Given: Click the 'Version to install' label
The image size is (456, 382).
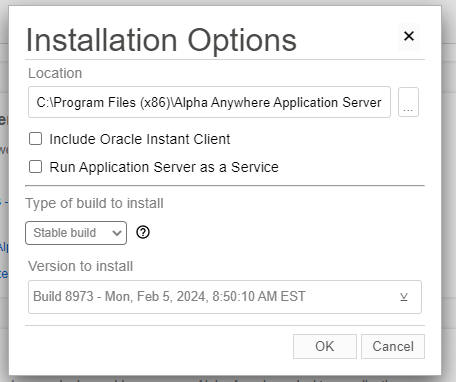Looking at the screenshot, I should click(81, 266).
